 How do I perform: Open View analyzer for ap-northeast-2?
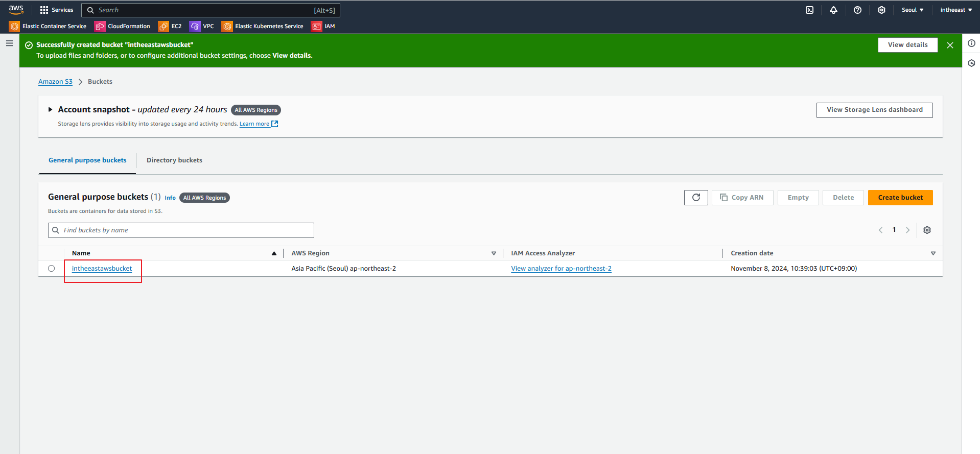pos(561,269)
